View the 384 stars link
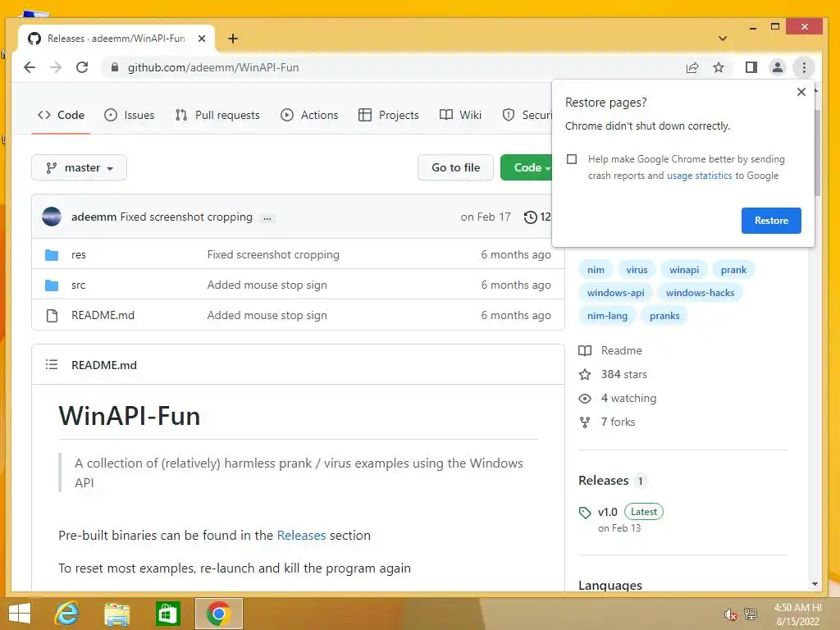The image size is (840, 630). (x=613, y=374)
